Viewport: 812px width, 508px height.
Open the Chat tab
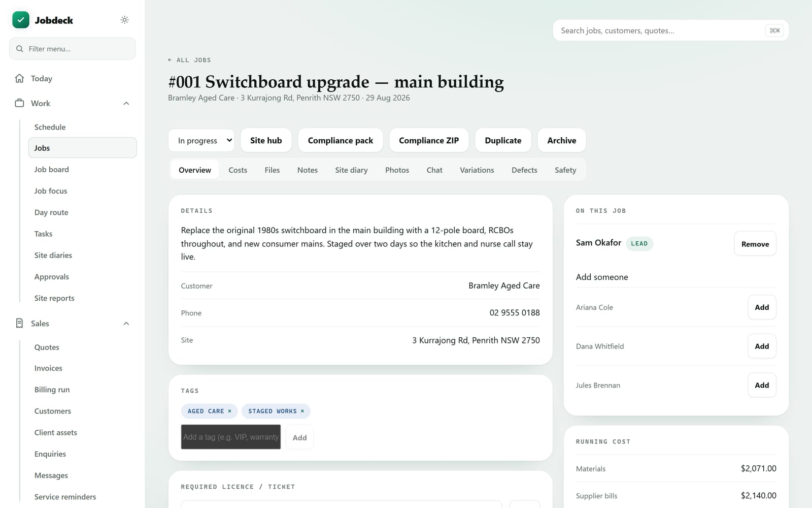click(x=434, y=170)
